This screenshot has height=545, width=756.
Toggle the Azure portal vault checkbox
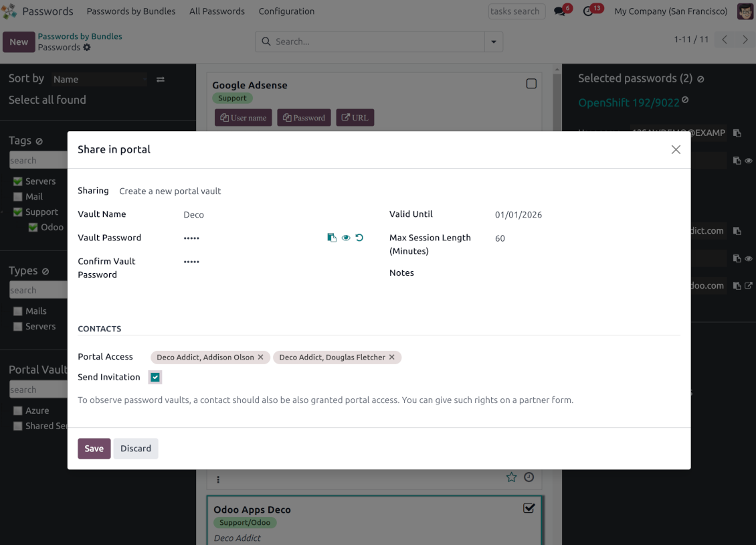tap(18, 411)
